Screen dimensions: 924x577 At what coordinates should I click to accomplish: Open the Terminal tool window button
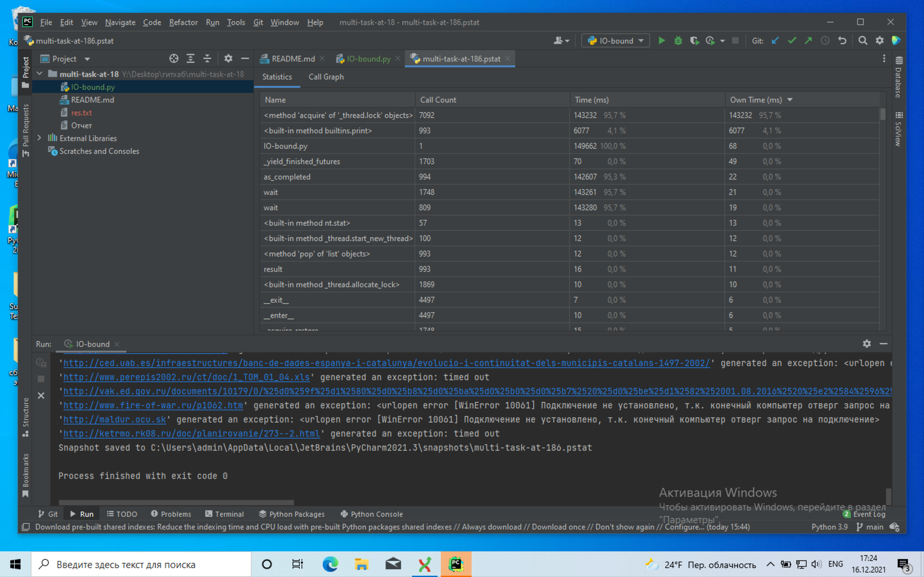[x=225, y=514]
